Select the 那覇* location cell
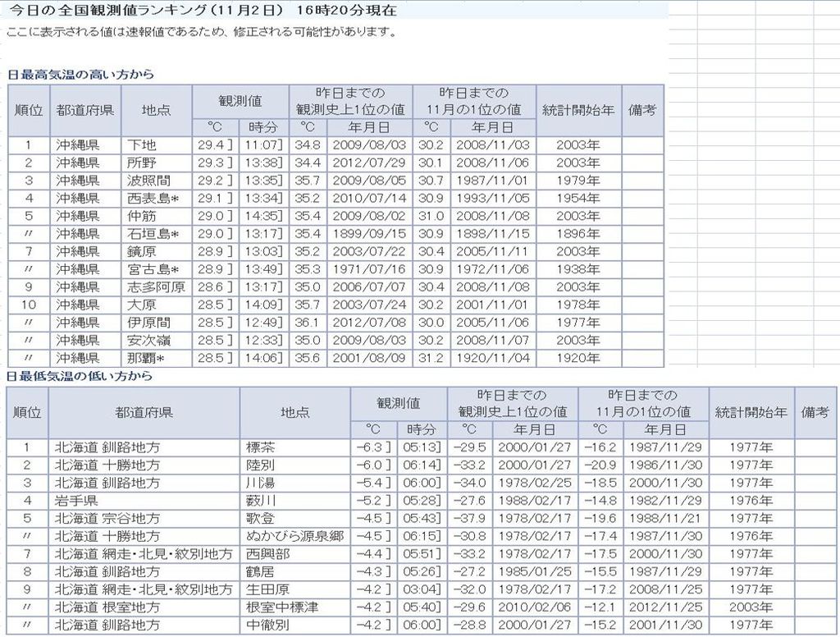840x637 pixels. pos(157,358)
